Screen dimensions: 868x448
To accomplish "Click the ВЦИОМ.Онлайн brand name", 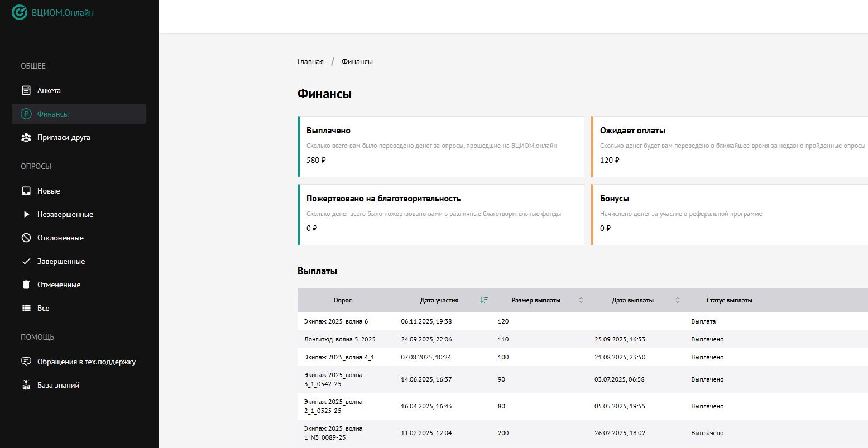I will (63, 12).
